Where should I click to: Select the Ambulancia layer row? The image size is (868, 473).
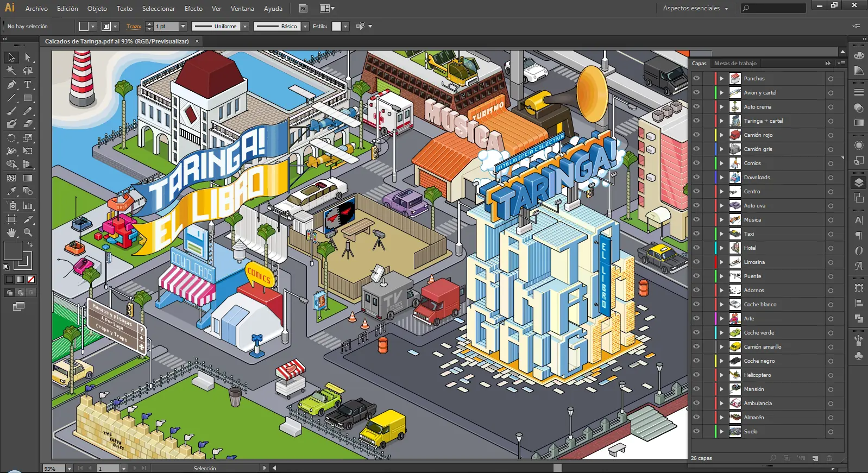coord(767,403)
